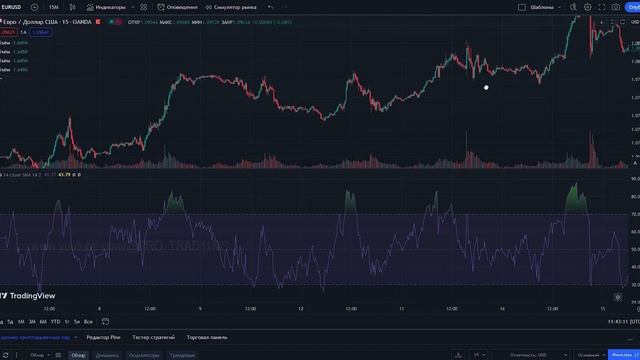This screenshot has width=640, height=360.
Task: Open the indicator templates grid icon
Action: (x=144, y=7)
